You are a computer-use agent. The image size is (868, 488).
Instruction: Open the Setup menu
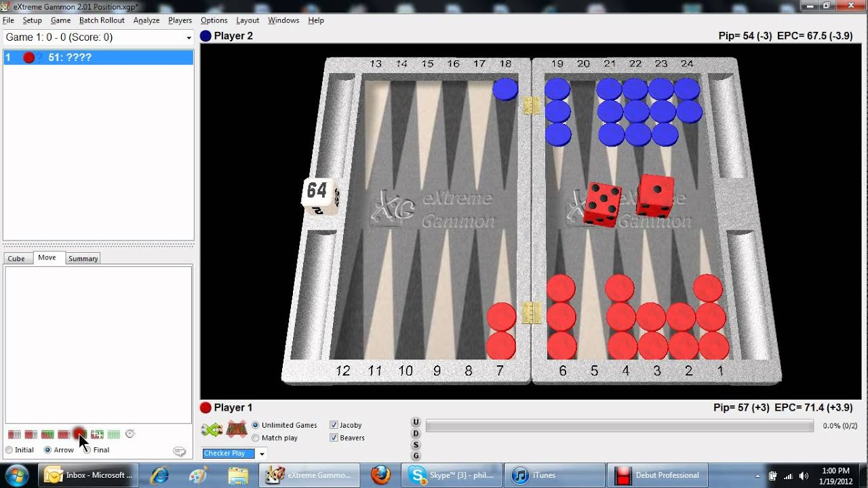(32, 20)
